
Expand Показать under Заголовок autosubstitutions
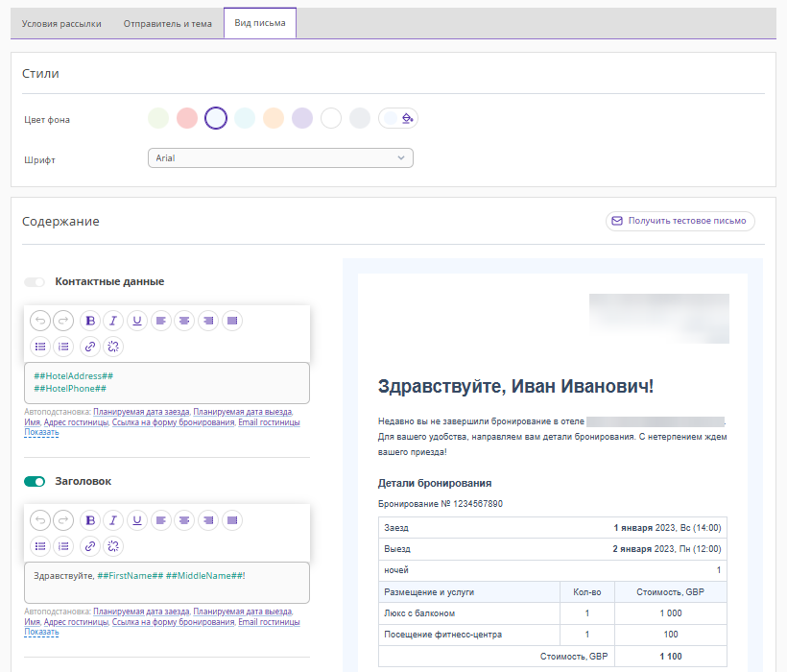coord(41,633)
